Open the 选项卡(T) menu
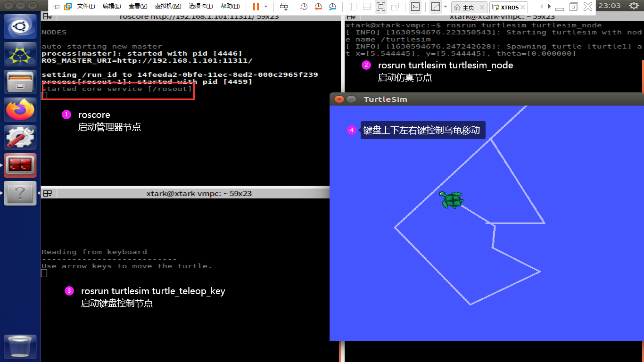This screenshot has height=362, width=644. (201, 7)
